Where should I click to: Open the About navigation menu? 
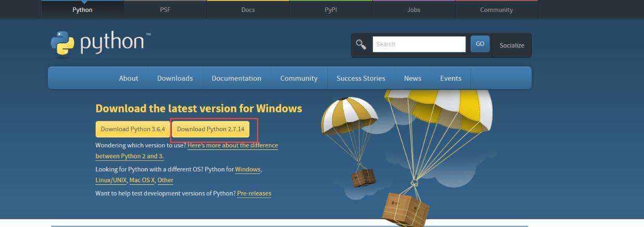pos(129,78)
